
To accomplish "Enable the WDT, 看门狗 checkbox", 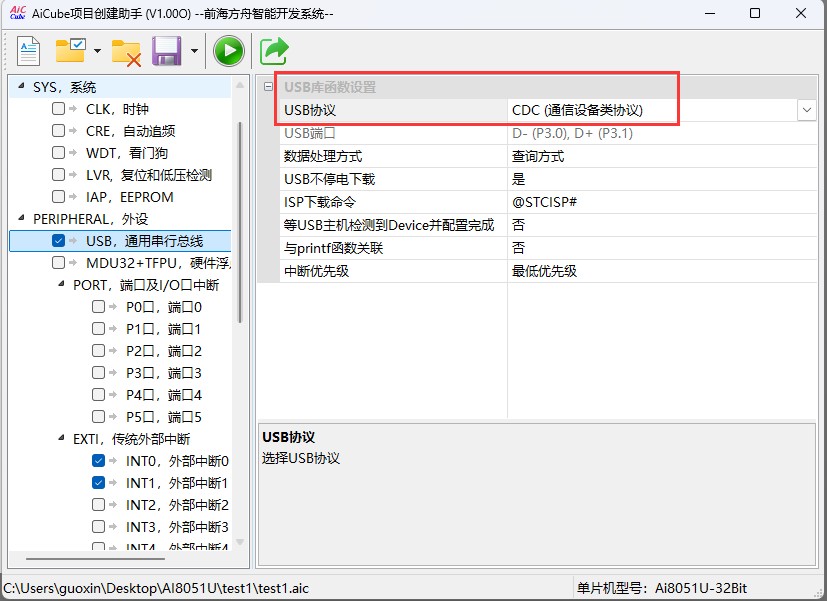I will (59, 152).
